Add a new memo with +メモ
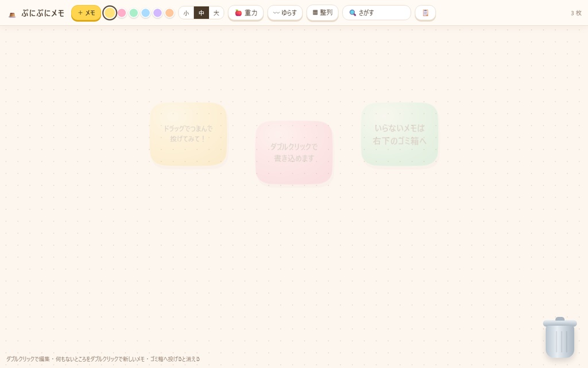588x368 pixels. tap(86, 13)
